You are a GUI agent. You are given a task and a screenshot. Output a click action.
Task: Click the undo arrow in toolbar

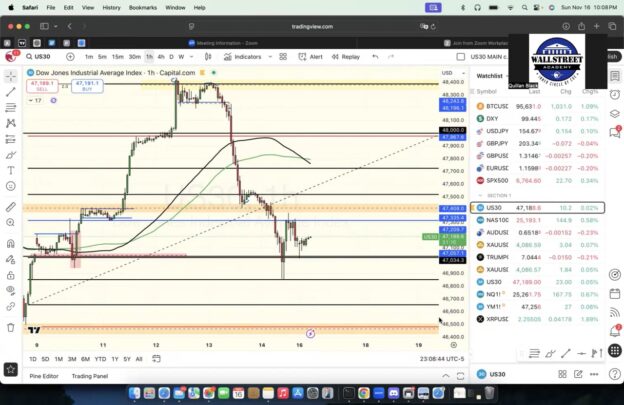click(x=378, y=57)
